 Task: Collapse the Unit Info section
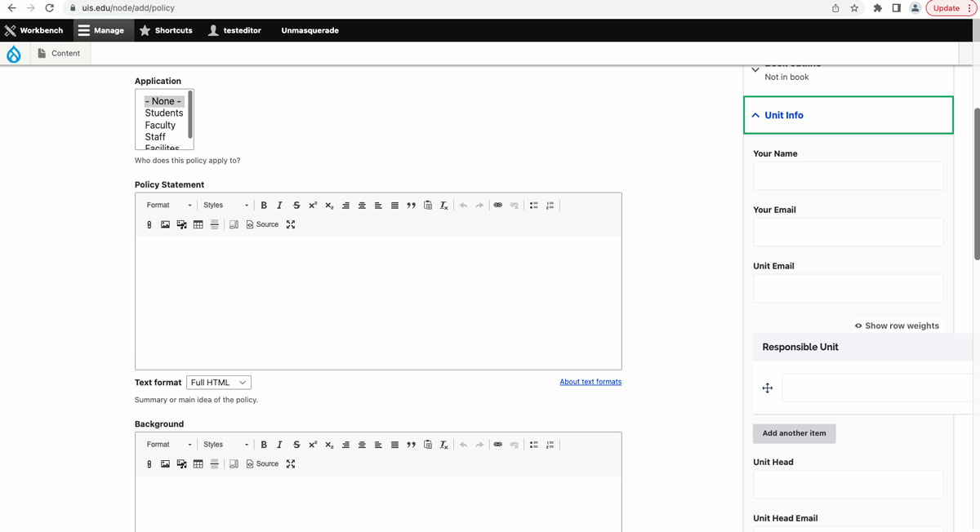tap(849, 115)
